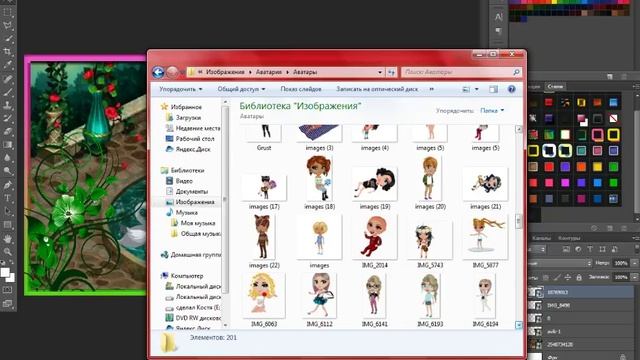Go back using Explorer's Back arrow

point(158,72)
